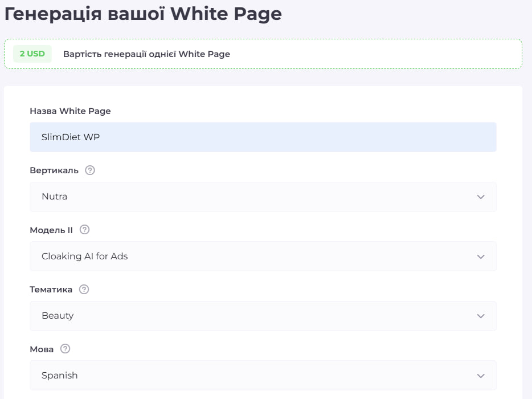Open the help tooltip next to Модель ІІ
Screen dimensions: 532x399
84,230
